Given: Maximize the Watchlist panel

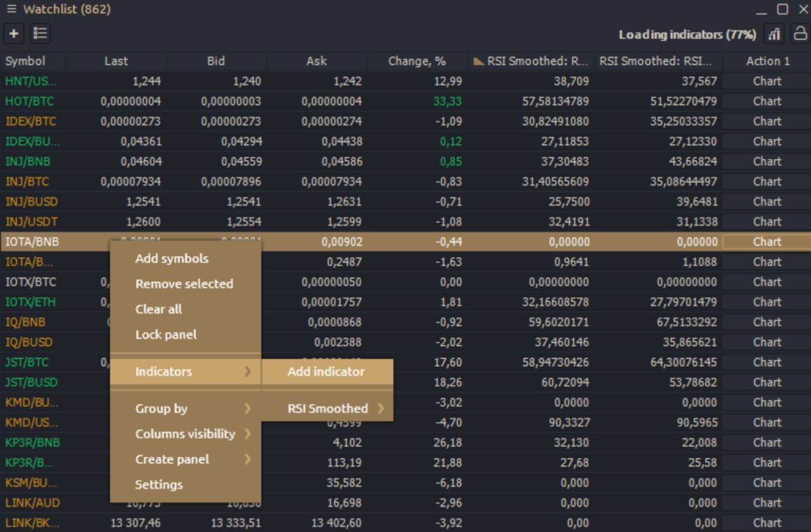Looking at the screenshot, I should coord(782,9).
